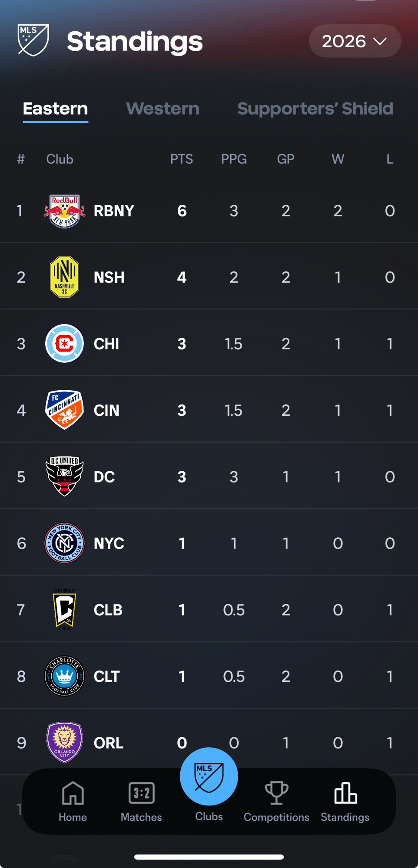The width and height of the screenshot is (418, 868).
Task: Tap the FC Cincinnati crest
Action: click(64, 410)
